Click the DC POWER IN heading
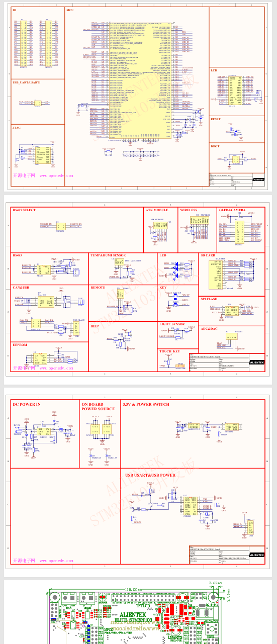 coord(27,404)
